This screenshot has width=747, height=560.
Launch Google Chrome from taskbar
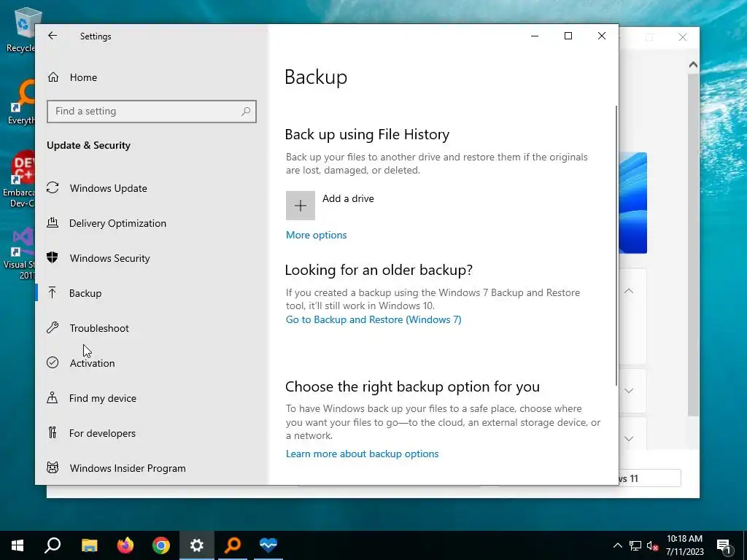click(x=161, y=545)
